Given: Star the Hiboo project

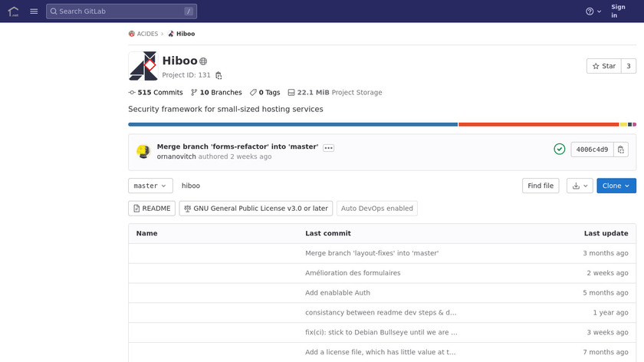Looking at the screenshot, I should coord(603,66).
